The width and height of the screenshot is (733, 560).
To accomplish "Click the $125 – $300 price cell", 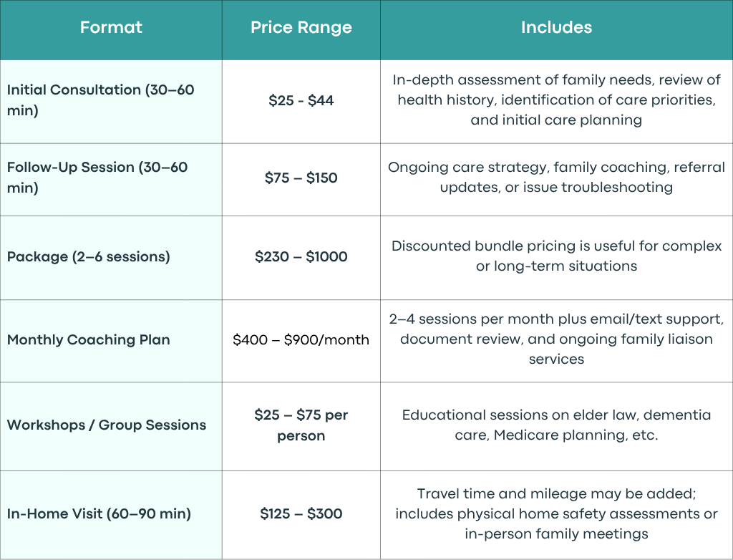I will [301, 514].
